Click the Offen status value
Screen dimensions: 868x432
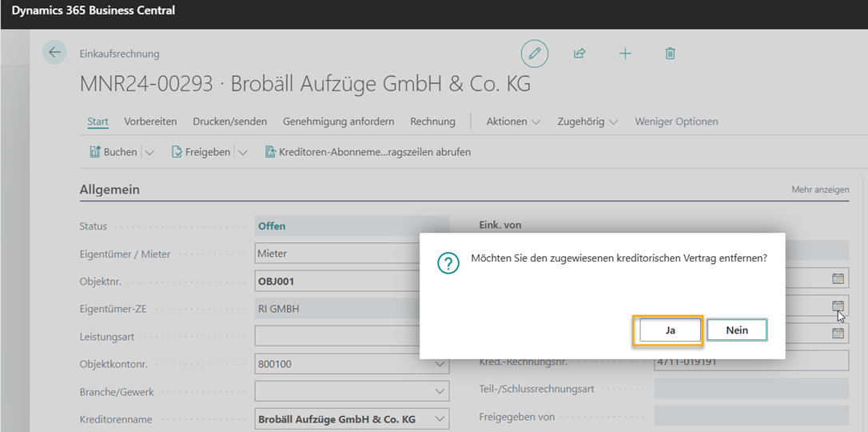point(272,226)
